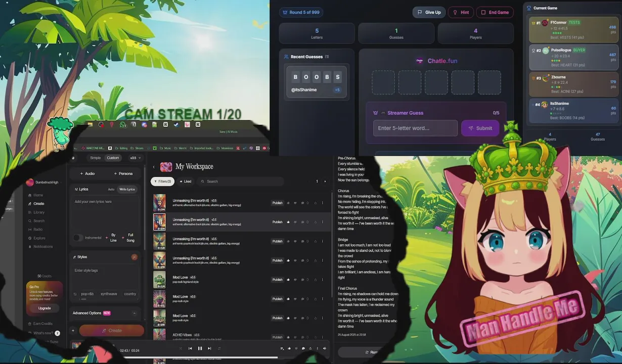Open What's new in the sidebar
This screenshot has width=622, height=364.
(43, 333)
